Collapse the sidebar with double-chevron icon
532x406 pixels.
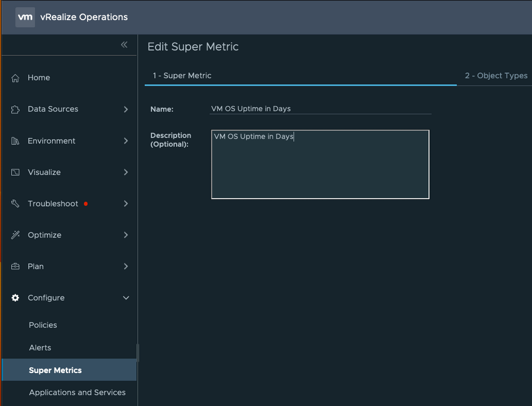tap(124, 45)
